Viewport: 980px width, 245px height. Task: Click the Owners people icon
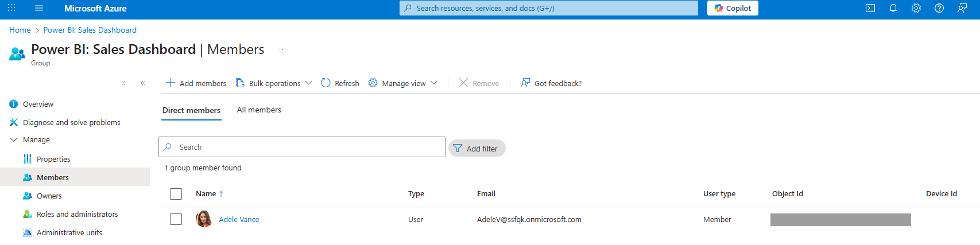(28, 196)
